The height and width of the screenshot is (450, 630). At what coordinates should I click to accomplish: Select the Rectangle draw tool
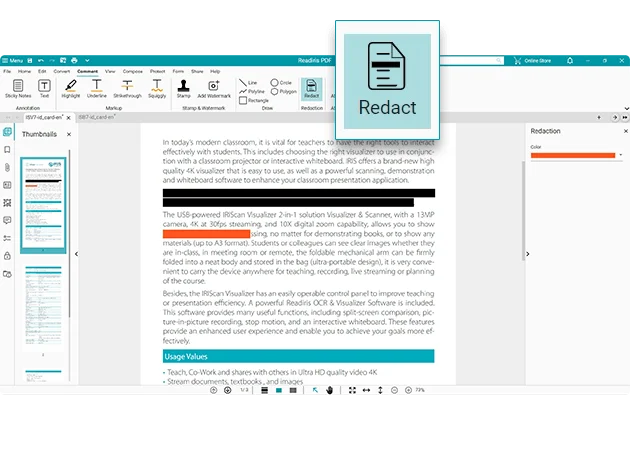point(254,100)
